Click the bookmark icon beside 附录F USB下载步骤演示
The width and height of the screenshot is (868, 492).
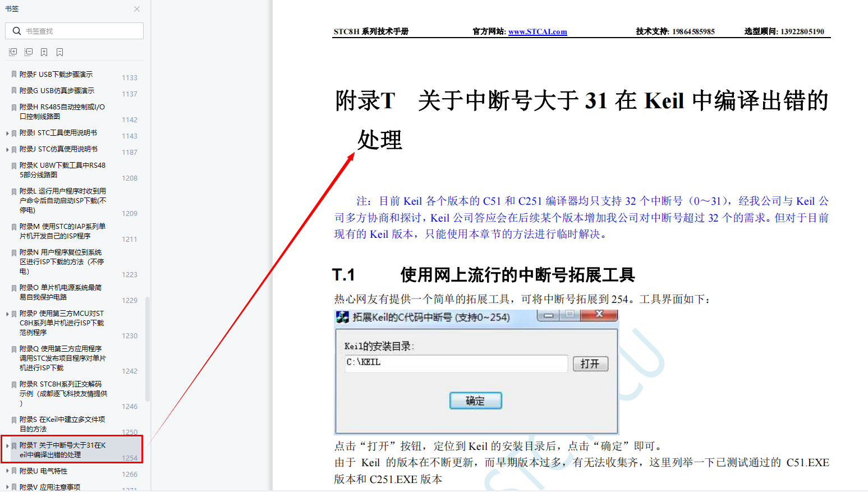[14, 74]
